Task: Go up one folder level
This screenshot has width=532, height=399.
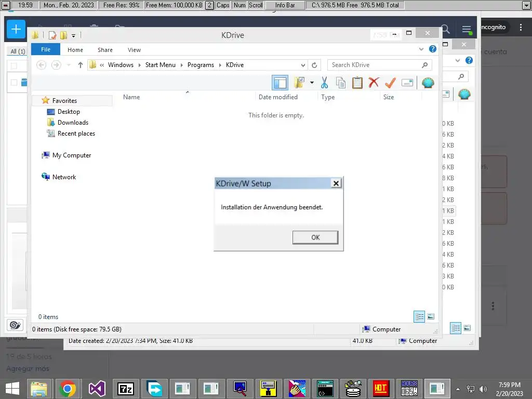Action: pos(80,65)
